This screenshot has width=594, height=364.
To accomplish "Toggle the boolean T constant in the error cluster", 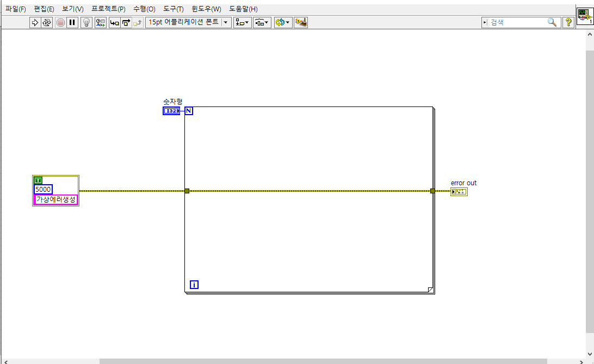I will 38,180.
